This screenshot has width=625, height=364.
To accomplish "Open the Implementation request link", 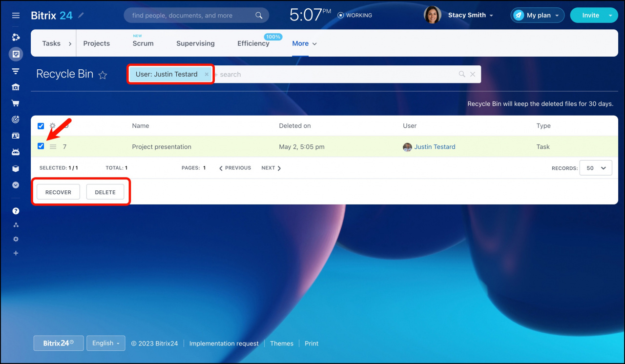I will point(224,344).
